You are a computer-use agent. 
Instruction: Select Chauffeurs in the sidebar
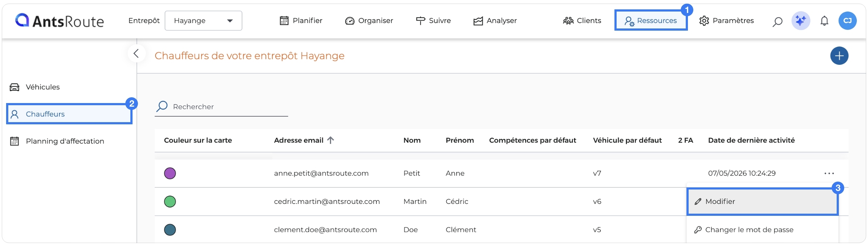[69, 114]
